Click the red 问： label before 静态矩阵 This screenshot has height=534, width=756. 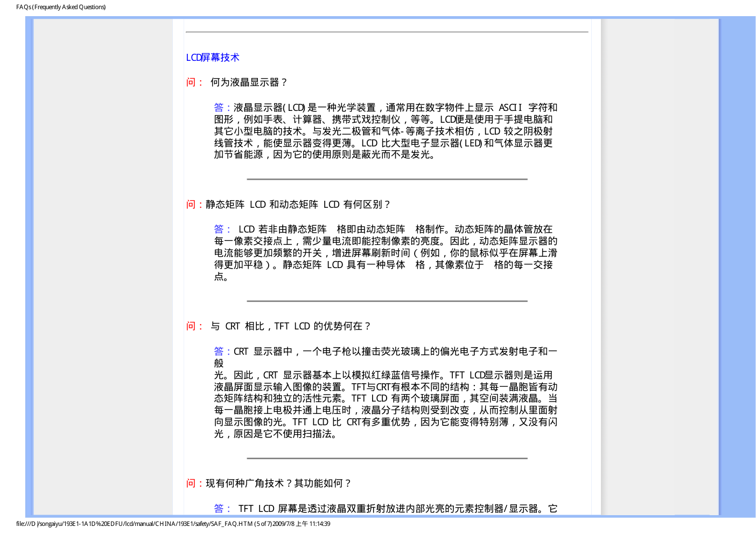pyautogui.click(x=194, y=205)
